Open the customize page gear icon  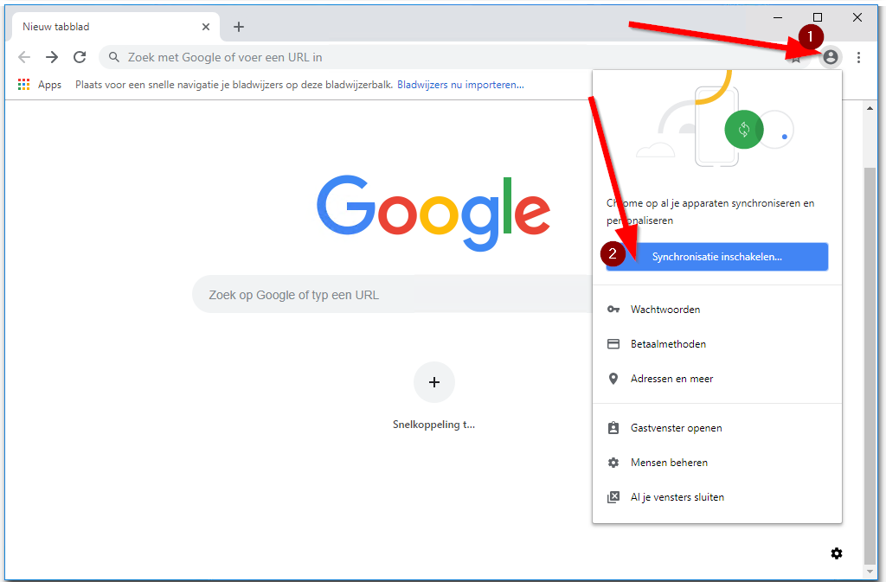tap(837, 553)
